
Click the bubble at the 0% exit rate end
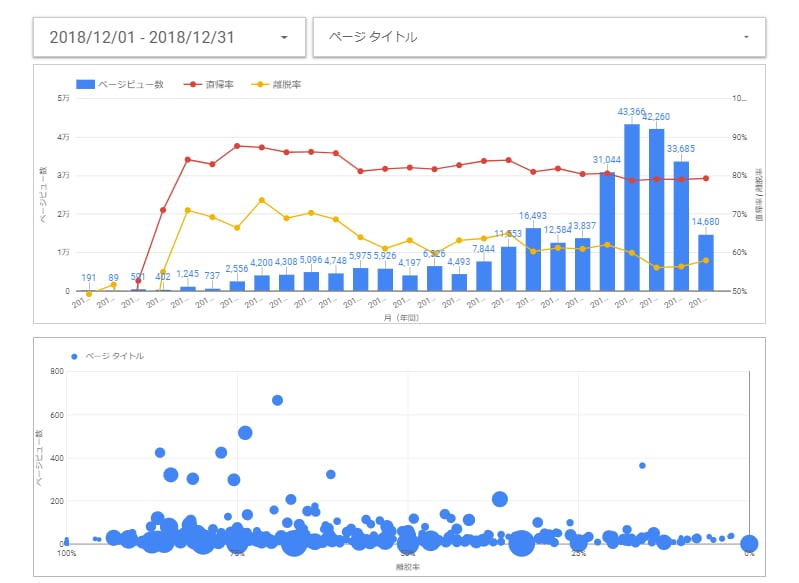[749, 544]
